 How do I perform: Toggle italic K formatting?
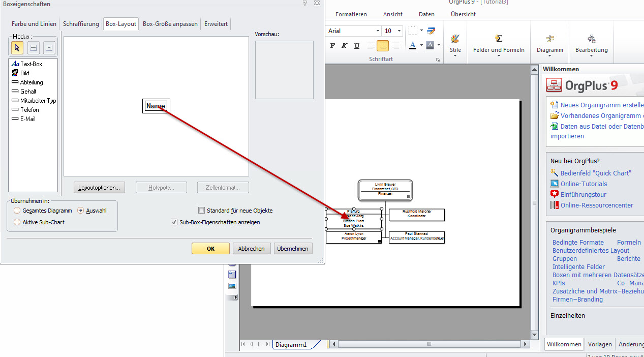pos(345,46)
